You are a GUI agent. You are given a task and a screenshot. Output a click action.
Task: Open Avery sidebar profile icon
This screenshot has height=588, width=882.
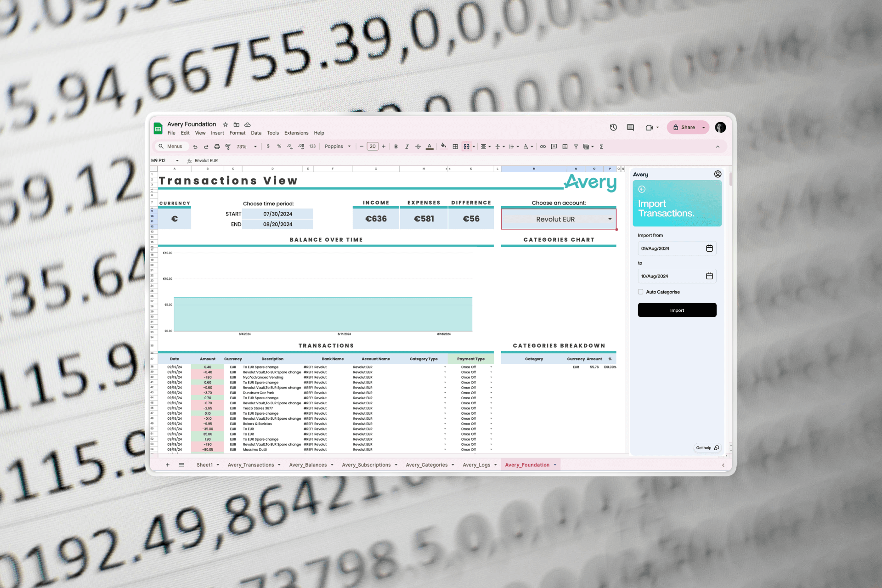click(x=718, y=174)
